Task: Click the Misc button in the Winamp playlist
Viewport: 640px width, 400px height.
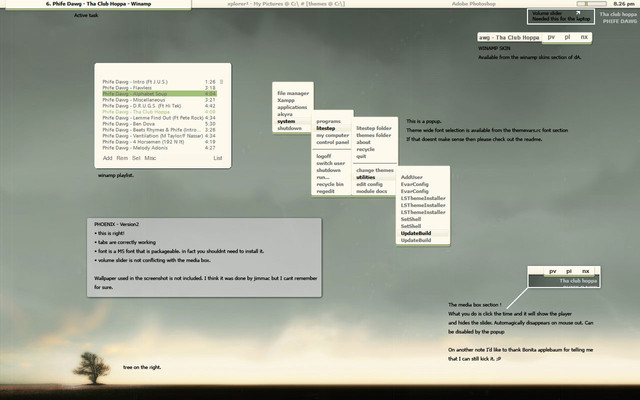Action: [150, 158]
